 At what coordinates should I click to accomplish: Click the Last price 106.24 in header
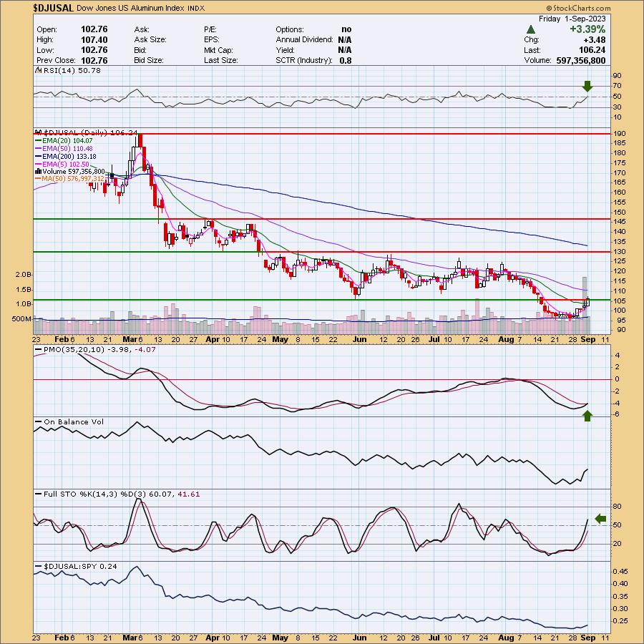pyautogui.click(x=592, y=50)
